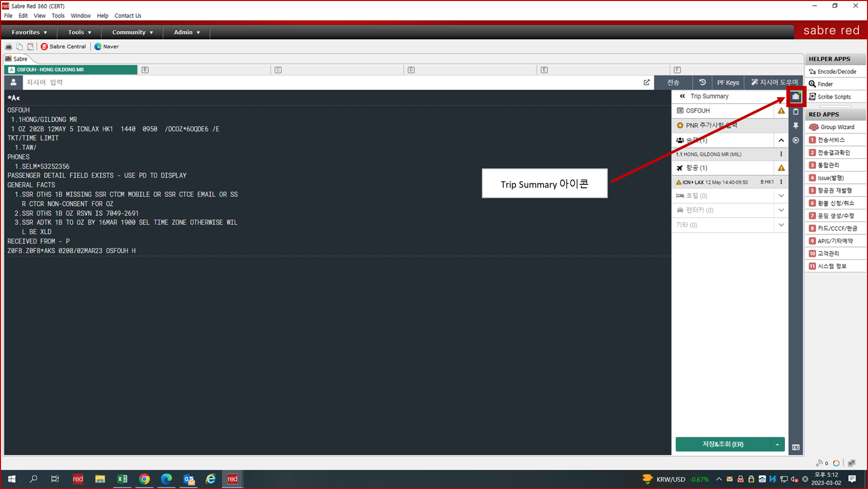Expand the 렌터카 (0) rental car section

tap(781, 210)
